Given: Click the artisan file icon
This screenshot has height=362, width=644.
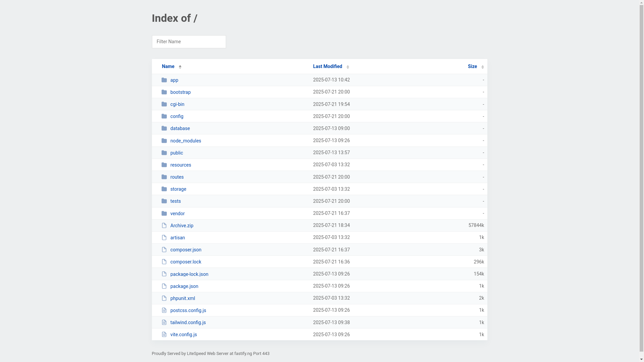Looking at the screenshot, I should (x=164, y=238).
